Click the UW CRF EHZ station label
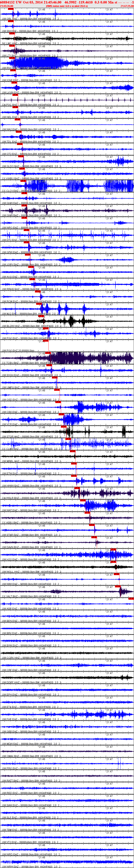This screenshot has height=868, width=134. coord(30,671)
